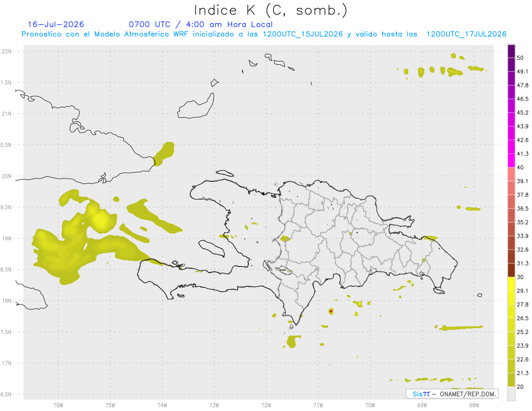Click the '75W' longitude label
Image resolution: width=532 pixels, height=411 pixels.
[110, 405]
